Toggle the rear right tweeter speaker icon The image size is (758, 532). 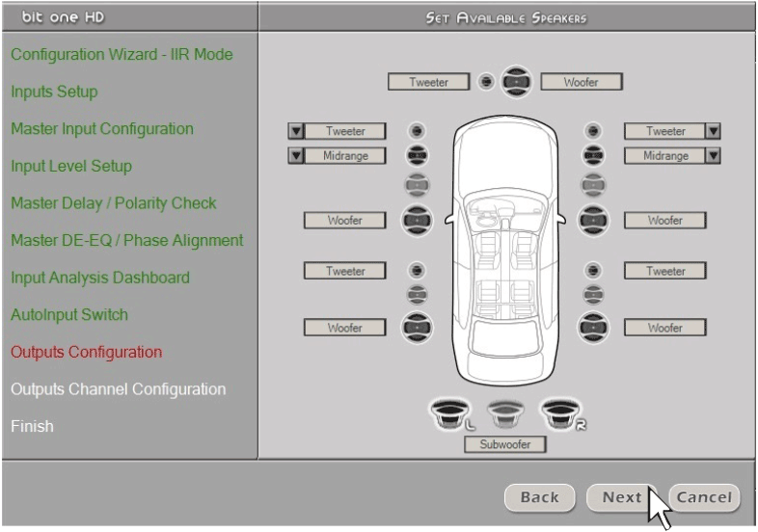[x=593, y=270]
